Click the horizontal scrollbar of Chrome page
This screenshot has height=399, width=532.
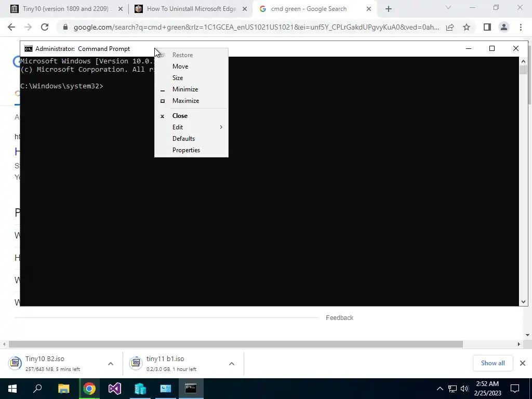coord(236,344)
